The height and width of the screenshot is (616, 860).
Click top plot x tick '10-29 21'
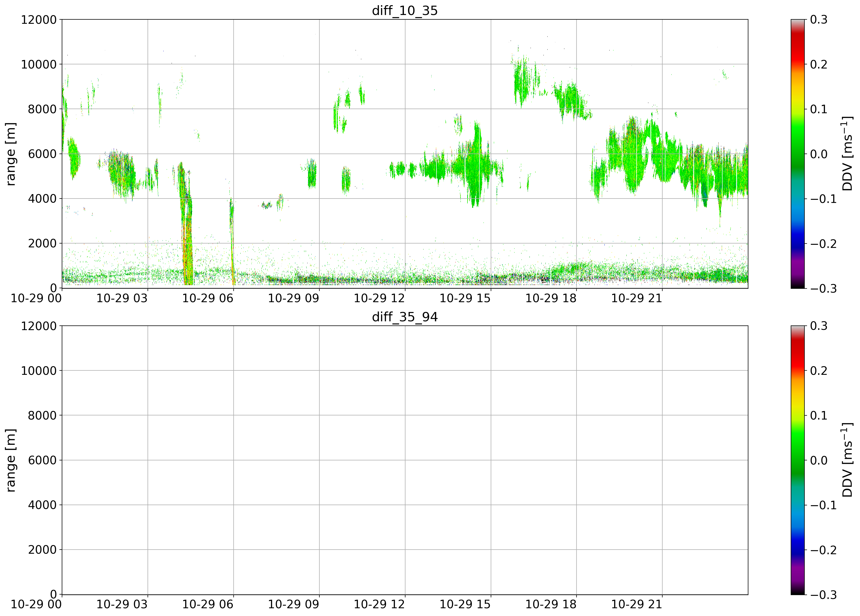tap(637, 298)
